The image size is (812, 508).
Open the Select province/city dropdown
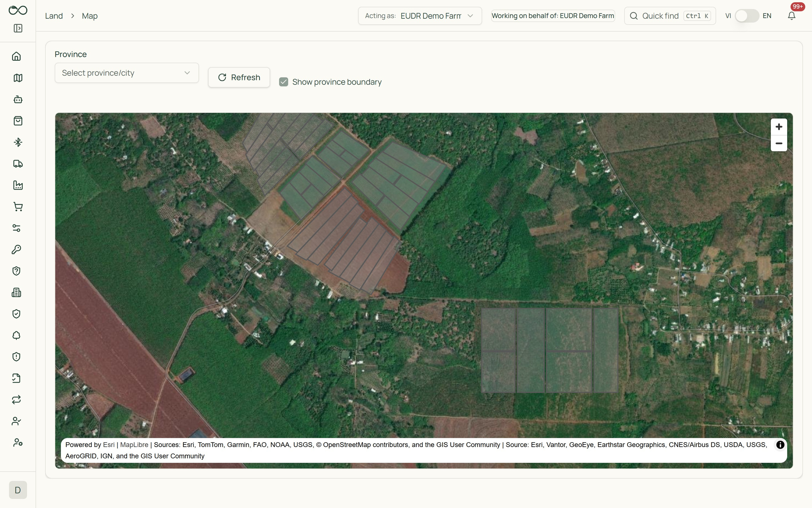pos(127,73)
